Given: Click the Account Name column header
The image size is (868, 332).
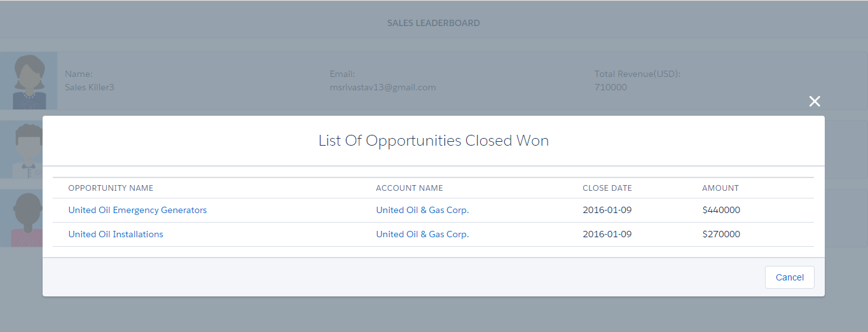Looking at the screenshot, I should tap(410, 188).
